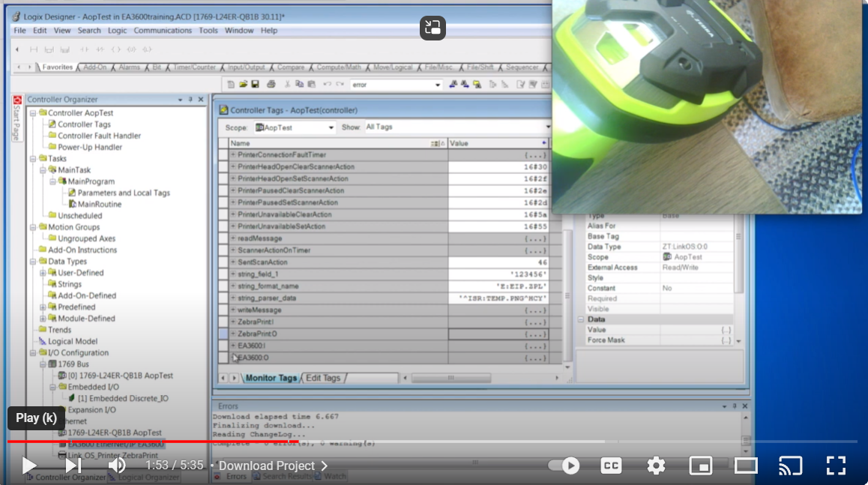Switch to the Edit Tags tab
Screen dimensions: 868x485
click(x=323, y=378)
